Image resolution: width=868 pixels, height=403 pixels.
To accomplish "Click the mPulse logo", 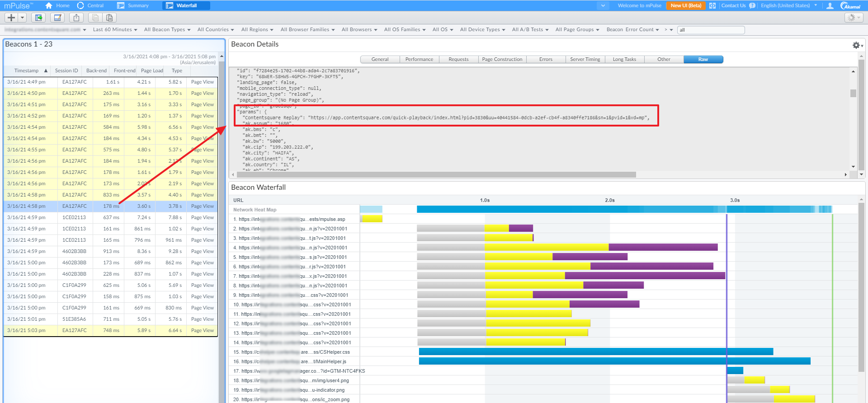I will pos(19,5).
